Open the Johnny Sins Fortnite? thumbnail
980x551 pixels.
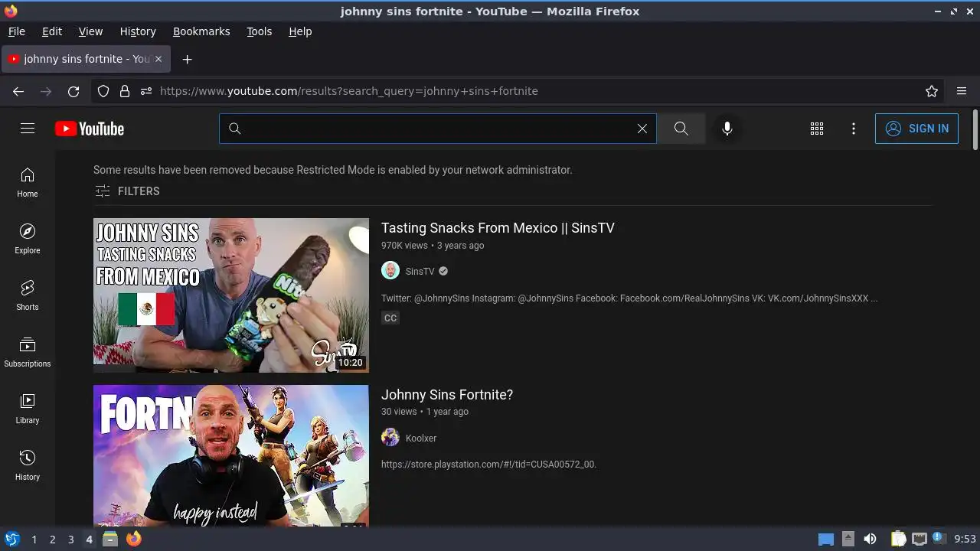click(x=231, y=455)
